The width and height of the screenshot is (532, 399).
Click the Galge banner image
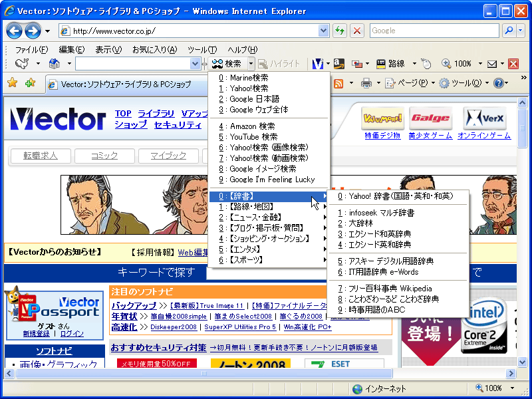[x=430, y=118]
